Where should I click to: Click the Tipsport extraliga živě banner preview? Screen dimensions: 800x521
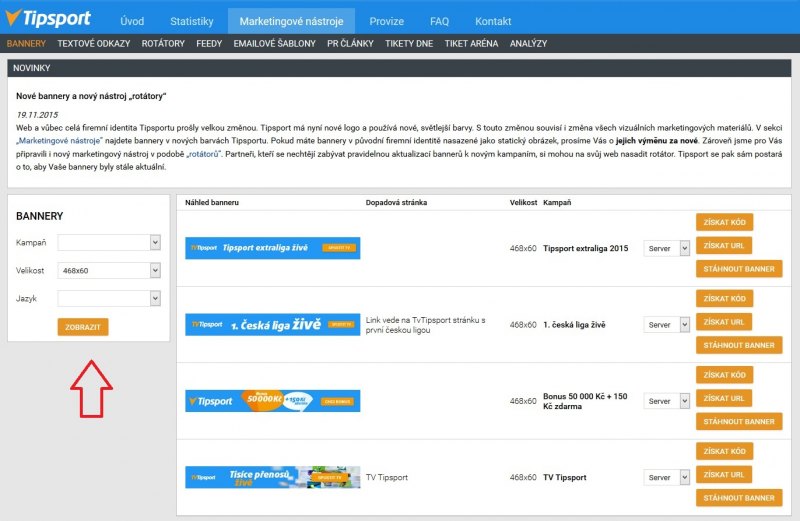(x=272, y=248)
